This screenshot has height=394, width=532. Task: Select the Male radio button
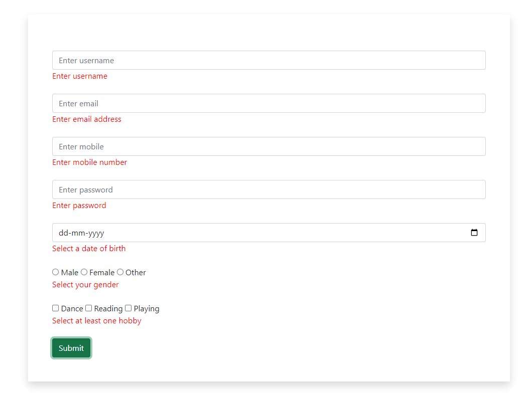tap(56, 272)
